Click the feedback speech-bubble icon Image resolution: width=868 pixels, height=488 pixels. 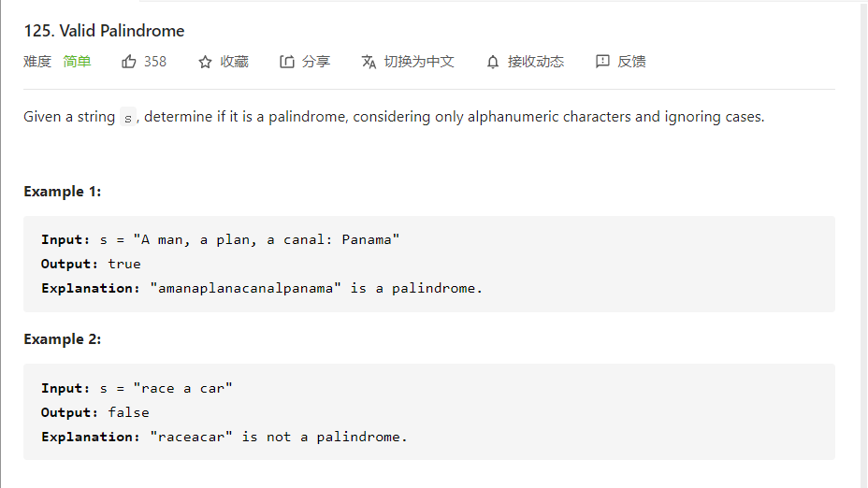[x=602, y=62]
